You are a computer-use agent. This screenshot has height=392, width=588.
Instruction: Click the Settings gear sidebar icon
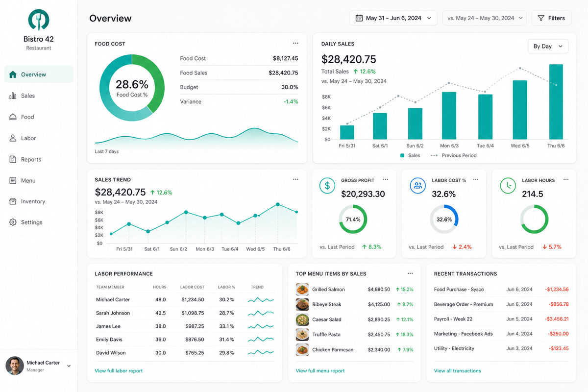tap(13, 222)
